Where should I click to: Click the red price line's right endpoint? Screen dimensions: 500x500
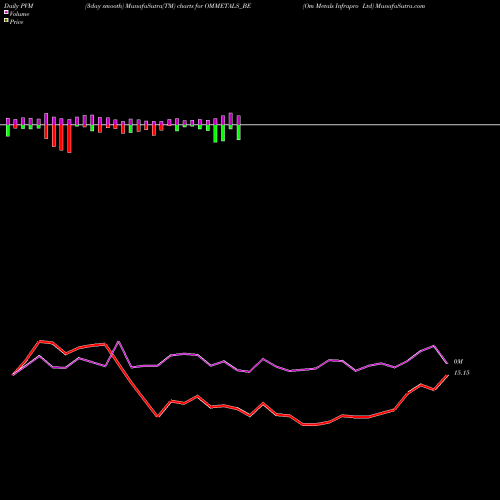447,376
